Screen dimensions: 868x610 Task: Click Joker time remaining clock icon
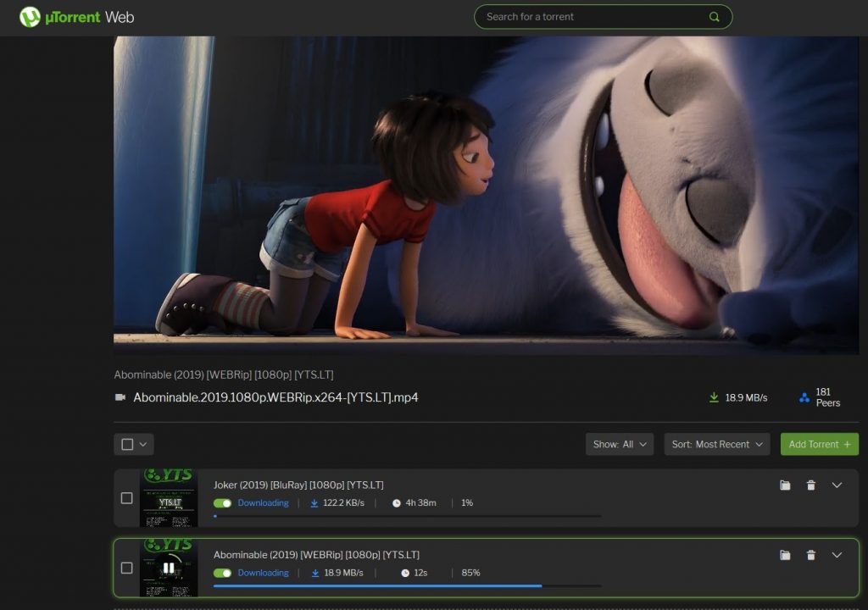pyautogui.click(x=397, y=503)
